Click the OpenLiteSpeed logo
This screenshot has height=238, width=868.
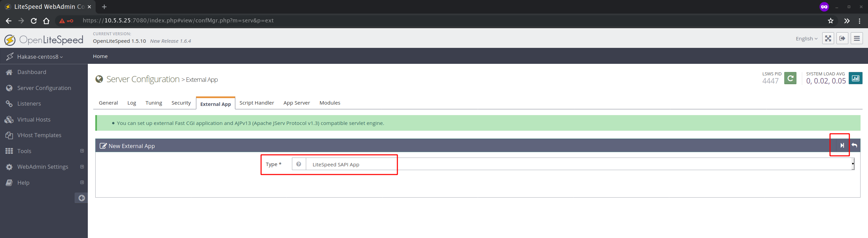tap(44, 40)
